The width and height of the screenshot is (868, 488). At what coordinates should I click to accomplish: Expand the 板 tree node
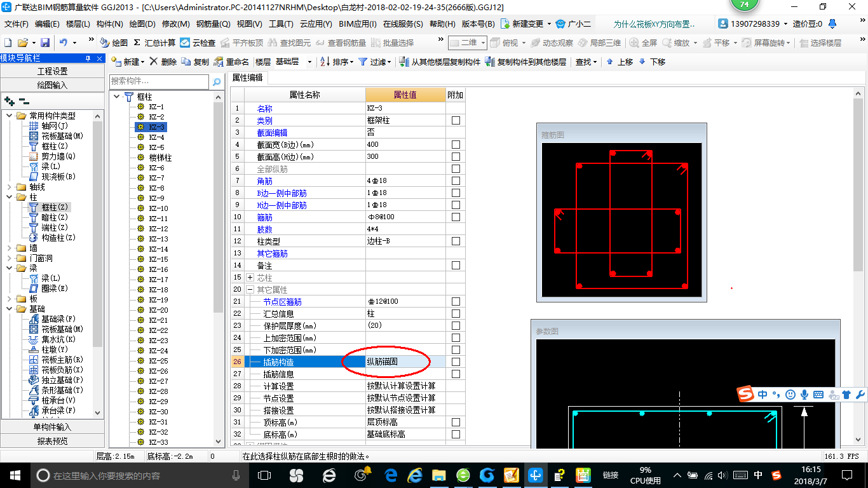click(9, 299)
